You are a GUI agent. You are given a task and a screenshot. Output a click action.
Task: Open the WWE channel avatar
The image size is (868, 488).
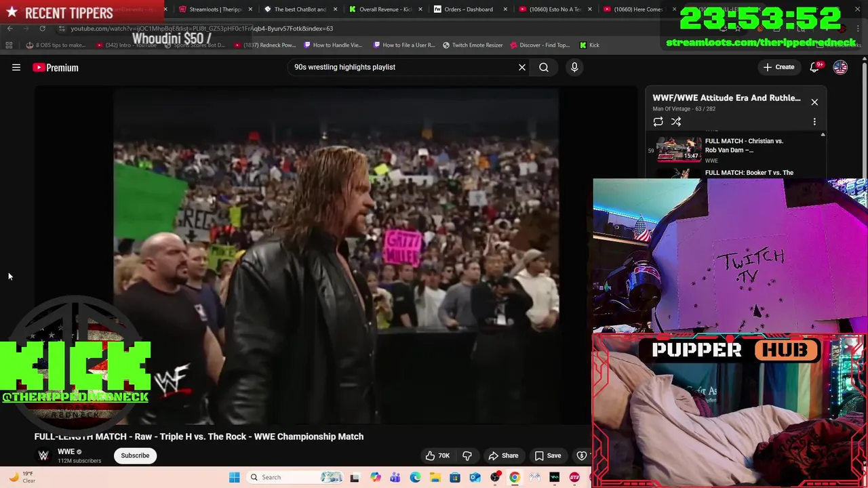[x=43, y=455]
